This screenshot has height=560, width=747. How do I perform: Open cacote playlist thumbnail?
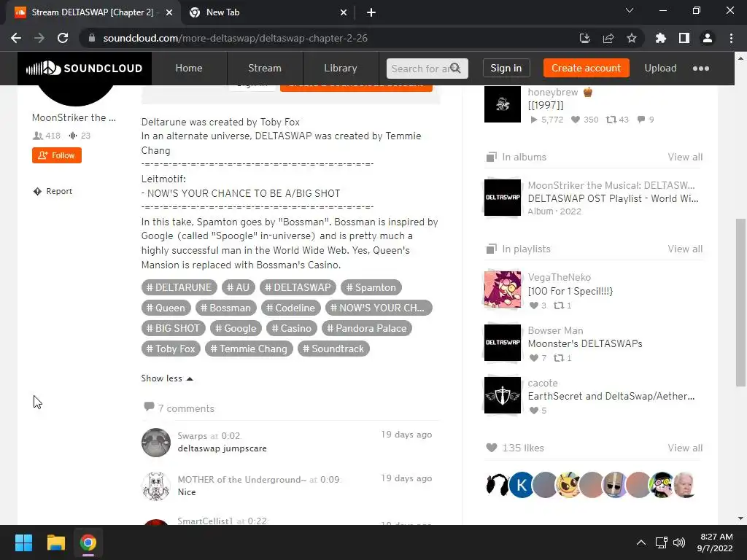[503, 395]
